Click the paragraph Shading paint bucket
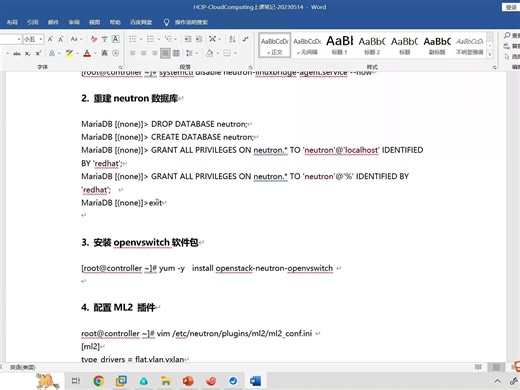 (x=209, y=53)
